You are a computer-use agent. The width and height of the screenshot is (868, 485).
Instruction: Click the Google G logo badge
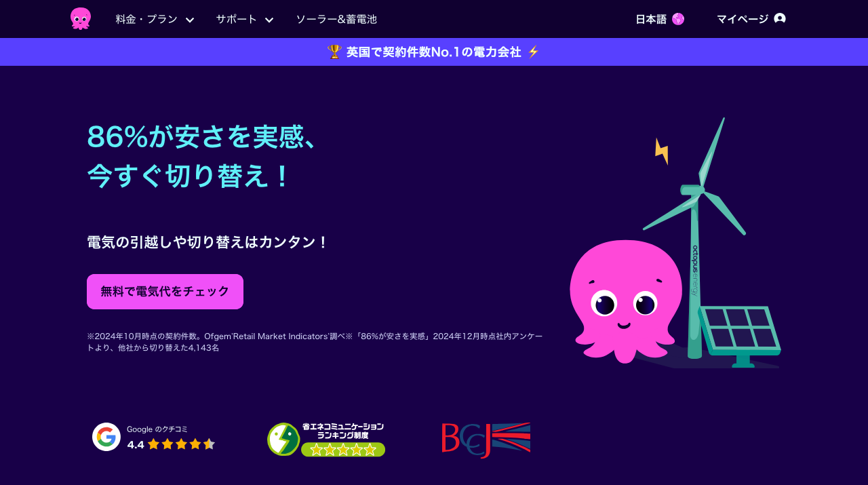106,437
